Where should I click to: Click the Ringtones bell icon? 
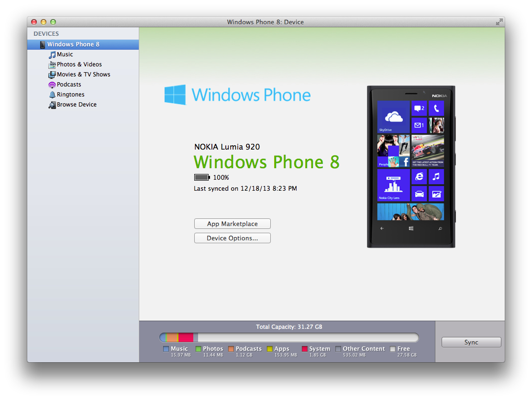tap(52, 95)
